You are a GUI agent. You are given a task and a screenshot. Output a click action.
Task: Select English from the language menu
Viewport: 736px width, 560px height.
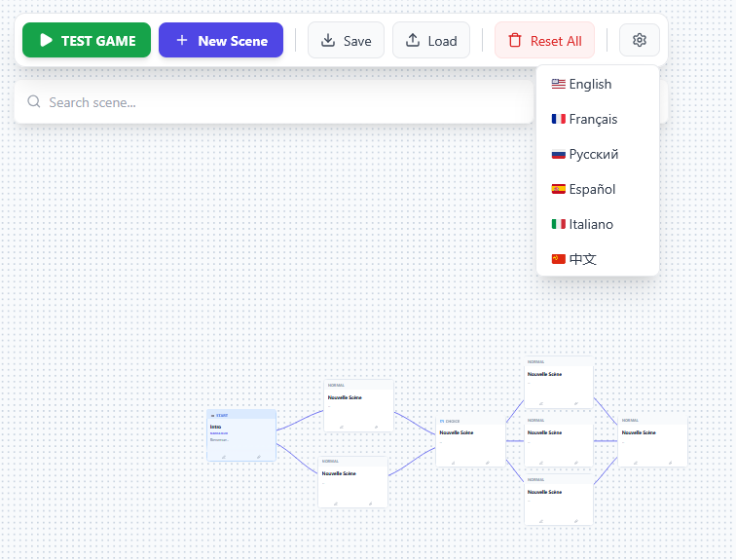[x=598, y=84]
